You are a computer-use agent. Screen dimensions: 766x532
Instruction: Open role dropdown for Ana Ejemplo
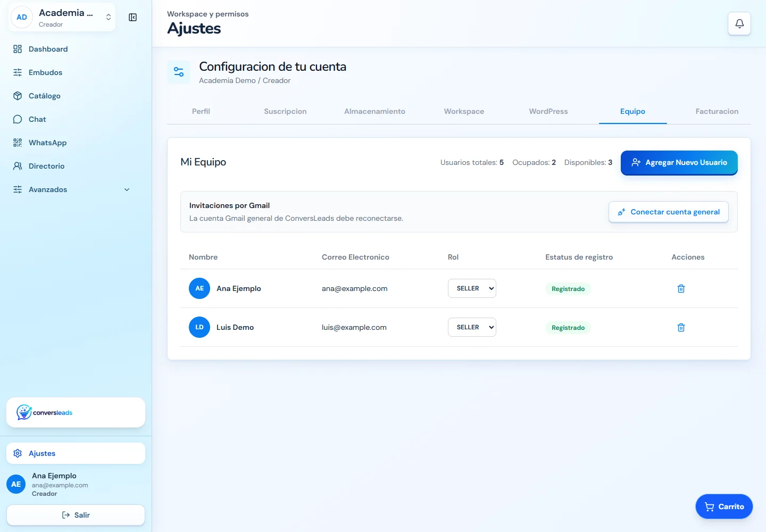coord(472,288)
